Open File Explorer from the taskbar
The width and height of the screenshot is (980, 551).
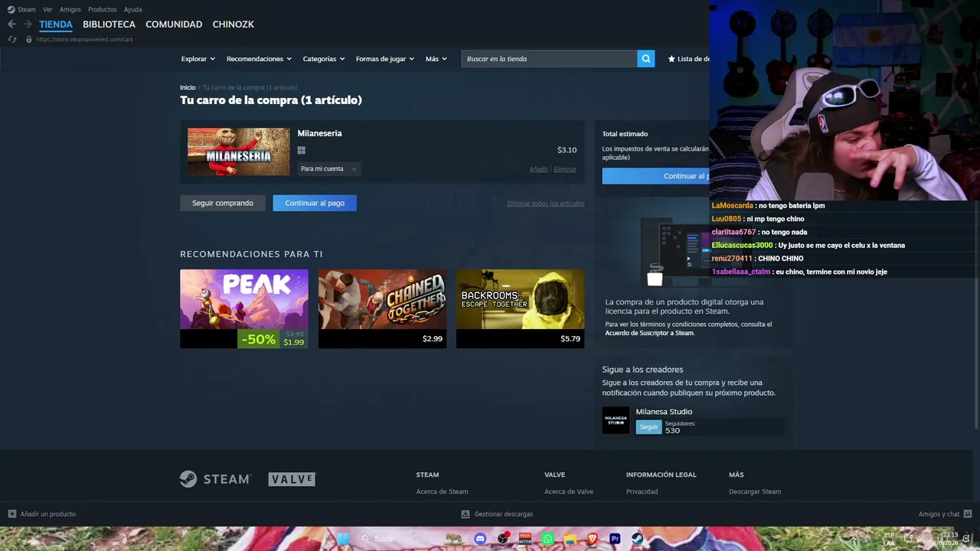coord(570,539)
